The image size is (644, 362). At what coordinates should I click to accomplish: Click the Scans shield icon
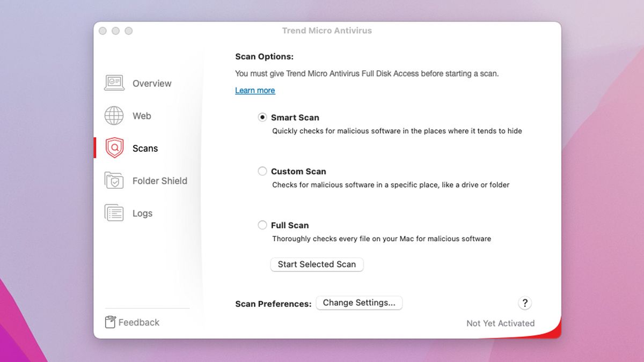[x=114, y=148]
